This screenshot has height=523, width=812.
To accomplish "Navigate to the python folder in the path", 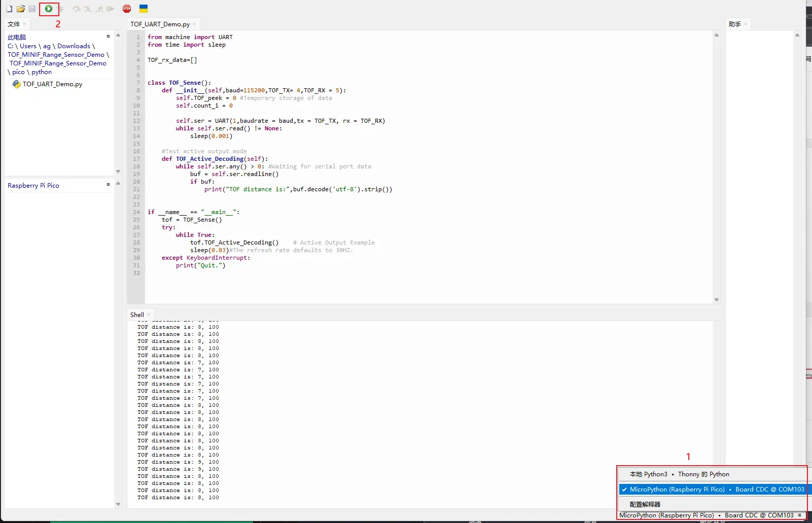I will (42, 72).
